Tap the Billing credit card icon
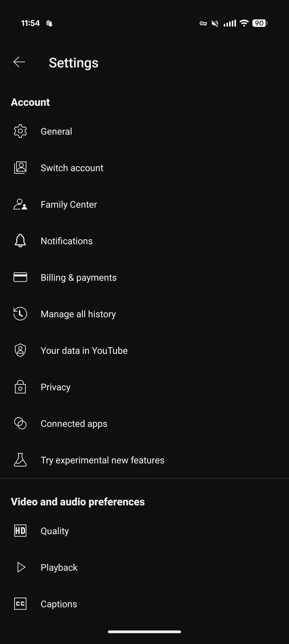Image resolution: width=289 pixels, height=644 pixels. click(x=20, y=277)
